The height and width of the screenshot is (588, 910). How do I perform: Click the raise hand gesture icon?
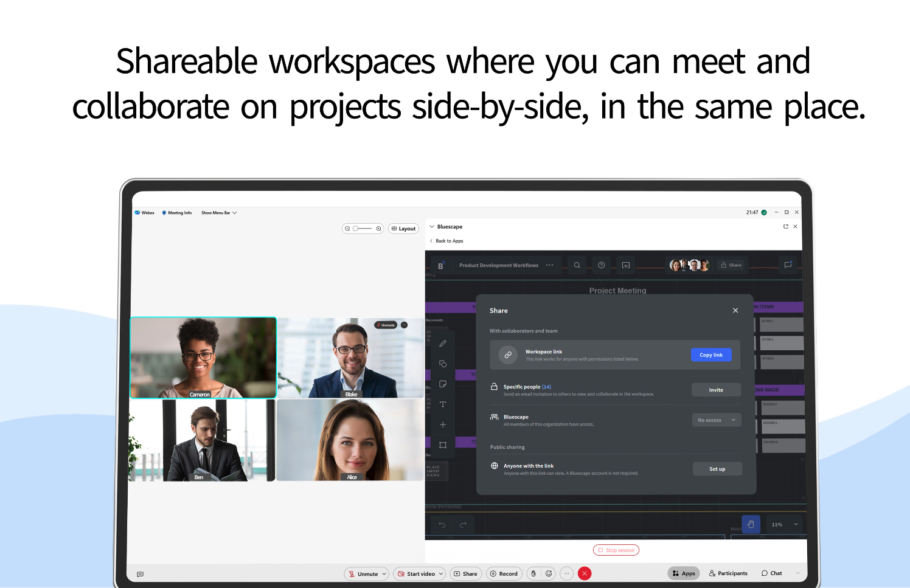coord(533,573)
